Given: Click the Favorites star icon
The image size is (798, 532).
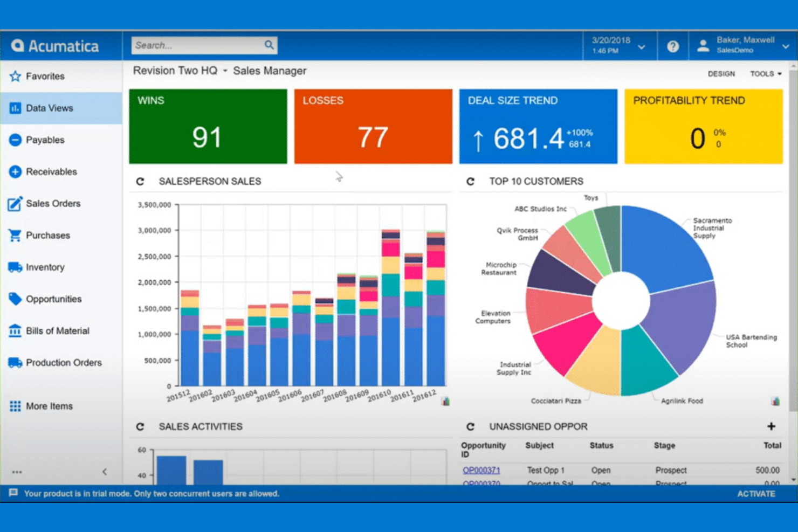Looking at the screenshot, I should tap(15, 76).
